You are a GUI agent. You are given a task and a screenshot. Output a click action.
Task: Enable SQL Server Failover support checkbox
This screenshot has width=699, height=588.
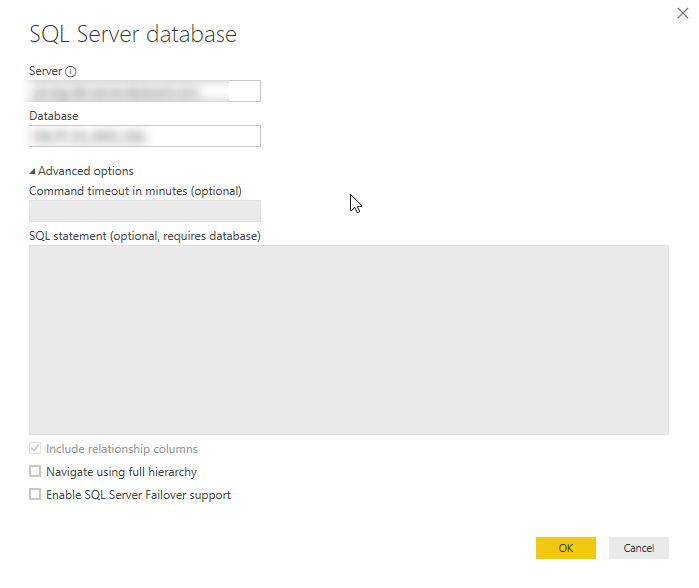35,494
